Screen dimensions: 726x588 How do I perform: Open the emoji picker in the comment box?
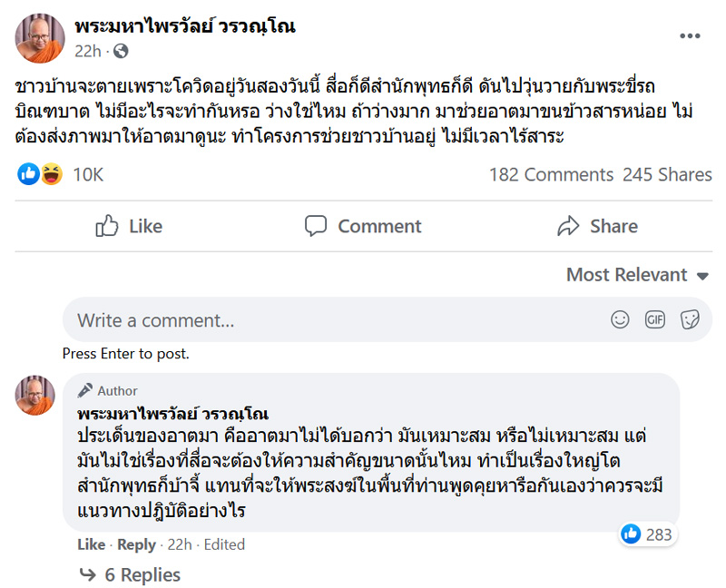coord(620,319)
